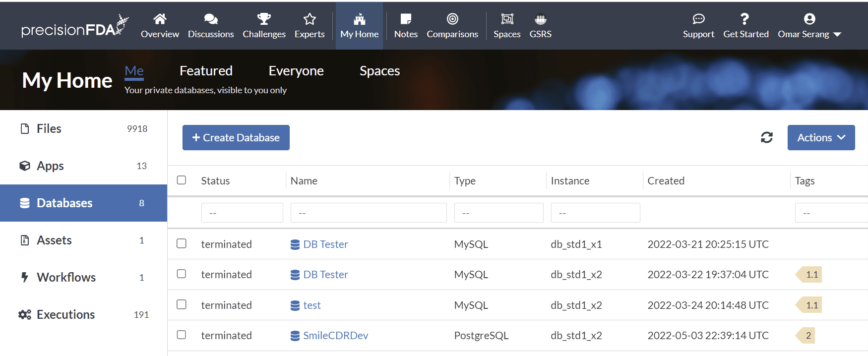Screen dimensions: 868x356
Task: Go to Notes via the note icon
Action: tap(406, 19)
